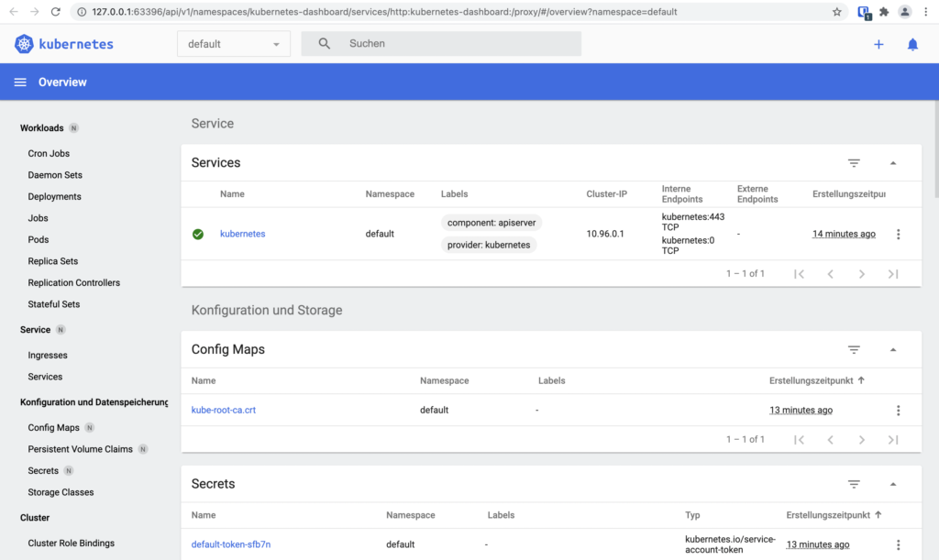939x560 pixels.
Task: Click the site info icon in address bar
Action: (x=82, y=12)
